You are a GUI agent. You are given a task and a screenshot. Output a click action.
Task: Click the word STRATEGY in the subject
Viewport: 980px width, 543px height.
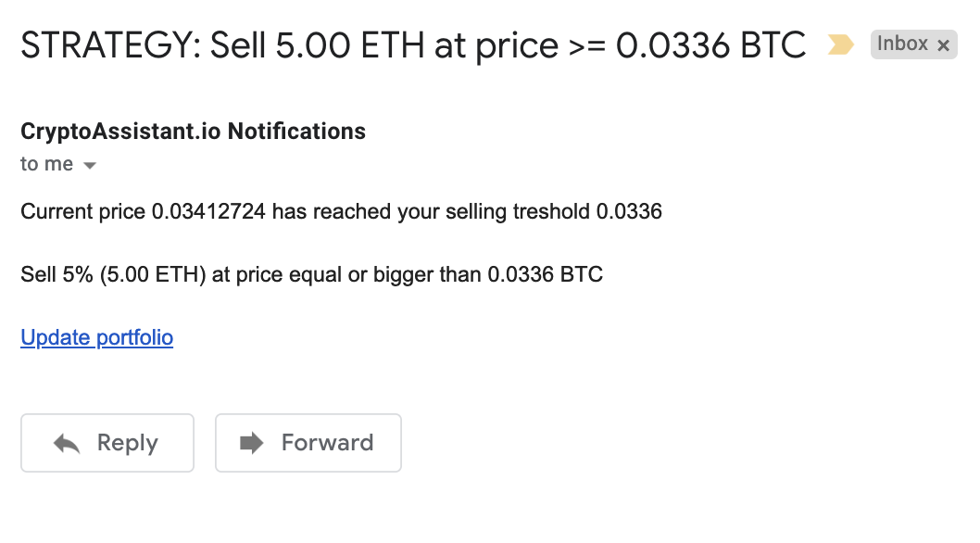(x=110, y=45)
